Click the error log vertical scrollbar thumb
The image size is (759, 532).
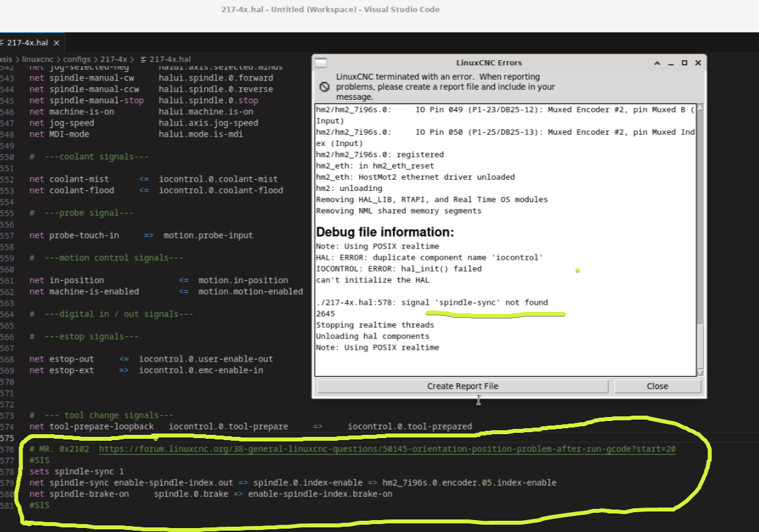coord(700,347)
